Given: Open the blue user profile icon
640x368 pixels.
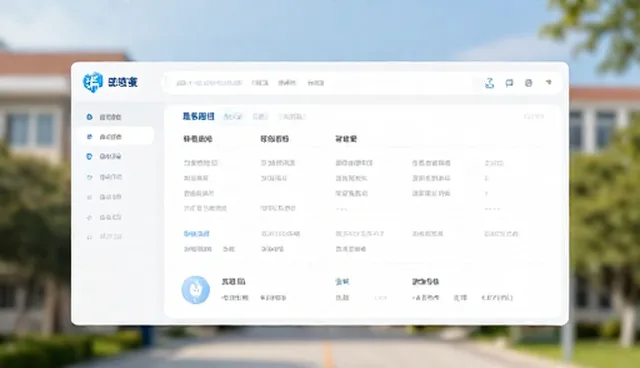Looking at the screenshot, I should pyautogui.click(x=489, y=83).
